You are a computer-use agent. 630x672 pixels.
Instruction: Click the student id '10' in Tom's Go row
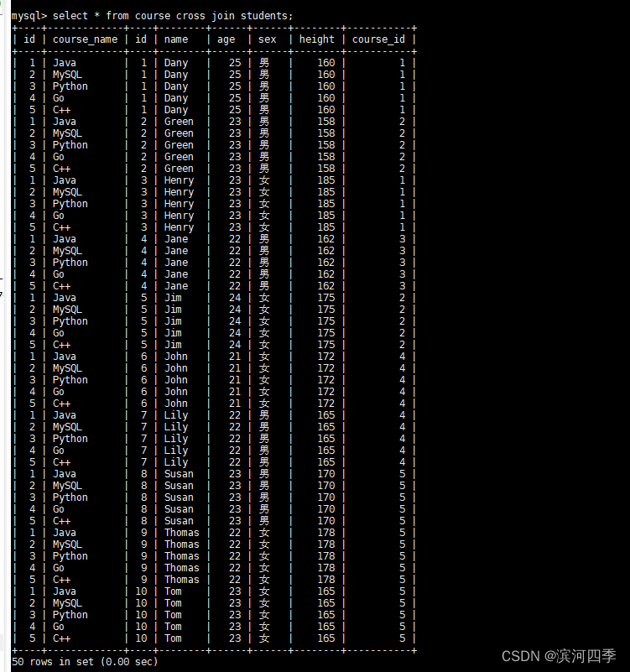(x=141, y=627)
